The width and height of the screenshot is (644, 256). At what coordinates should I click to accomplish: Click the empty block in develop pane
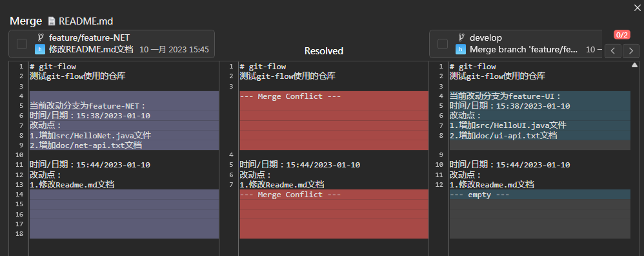click(539, 195)
